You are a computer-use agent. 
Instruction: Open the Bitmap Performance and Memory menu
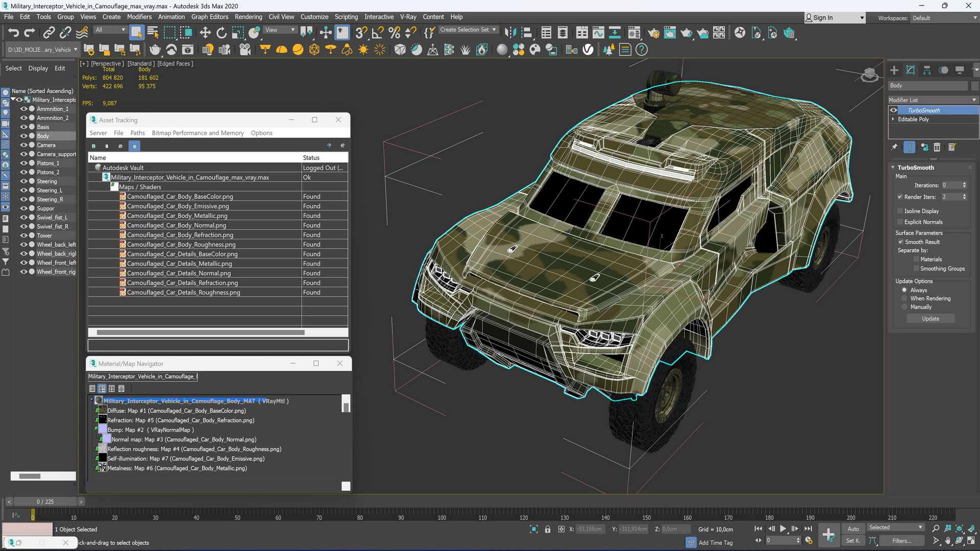(198, 133)
